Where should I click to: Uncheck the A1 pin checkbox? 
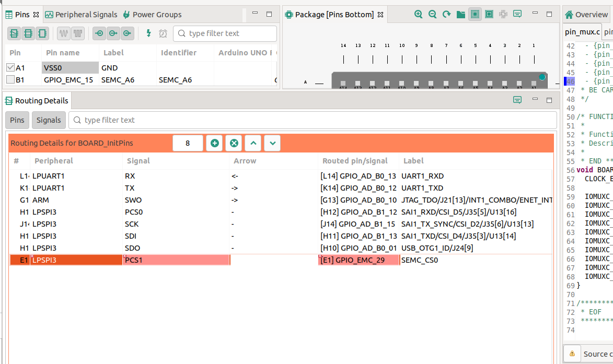click(x=10, y=67)
